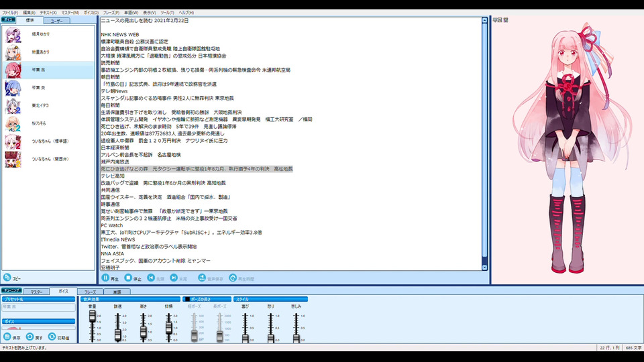
Task: Open the 単語(W) menu
Action: point(131,13)
